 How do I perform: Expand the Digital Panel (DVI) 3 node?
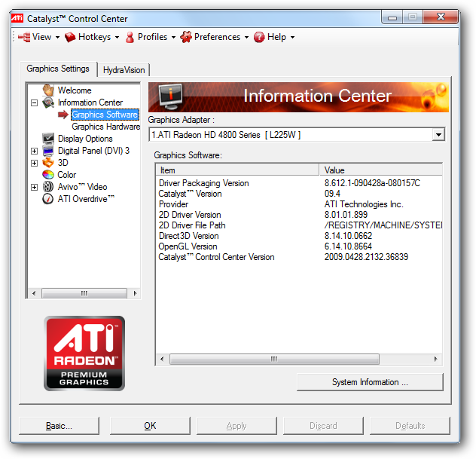(x=35, y=151)
